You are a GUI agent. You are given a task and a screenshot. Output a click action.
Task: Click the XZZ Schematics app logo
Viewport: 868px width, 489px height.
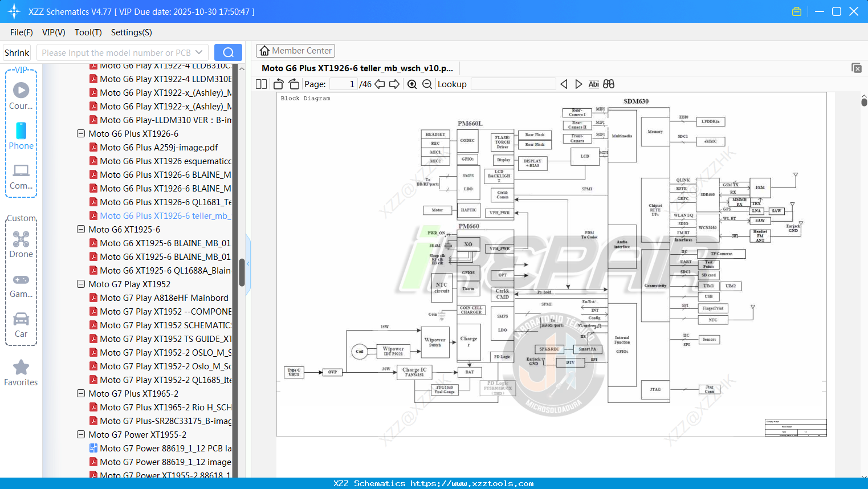[14, 11]
